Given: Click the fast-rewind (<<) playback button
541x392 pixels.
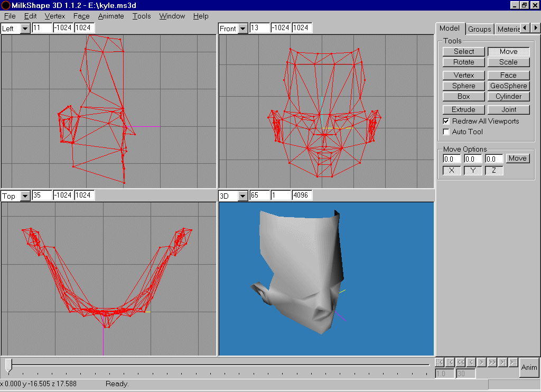Looking at the screenshot, I should 461,362.
